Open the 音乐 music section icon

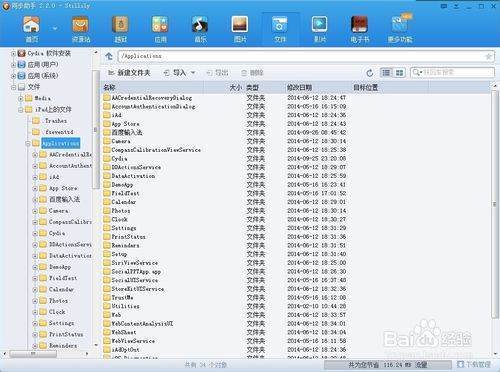coord(200,29)
